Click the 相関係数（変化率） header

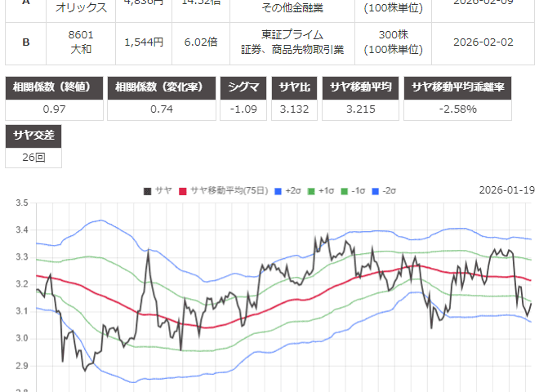(162, 88)
